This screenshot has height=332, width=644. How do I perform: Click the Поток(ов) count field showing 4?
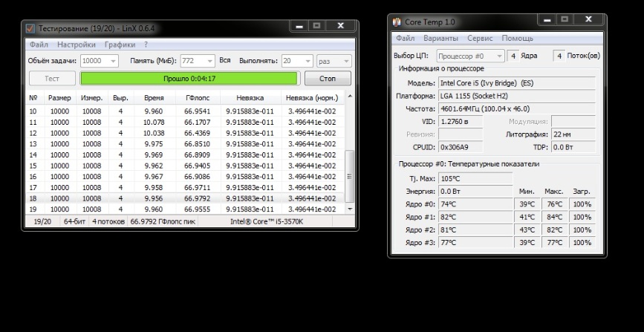559,56
